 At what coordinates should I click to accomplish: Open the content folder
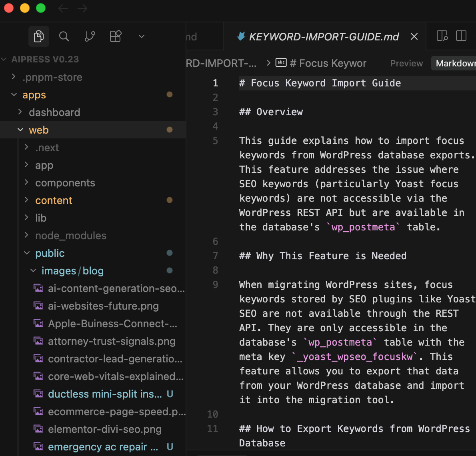point(54,200)
